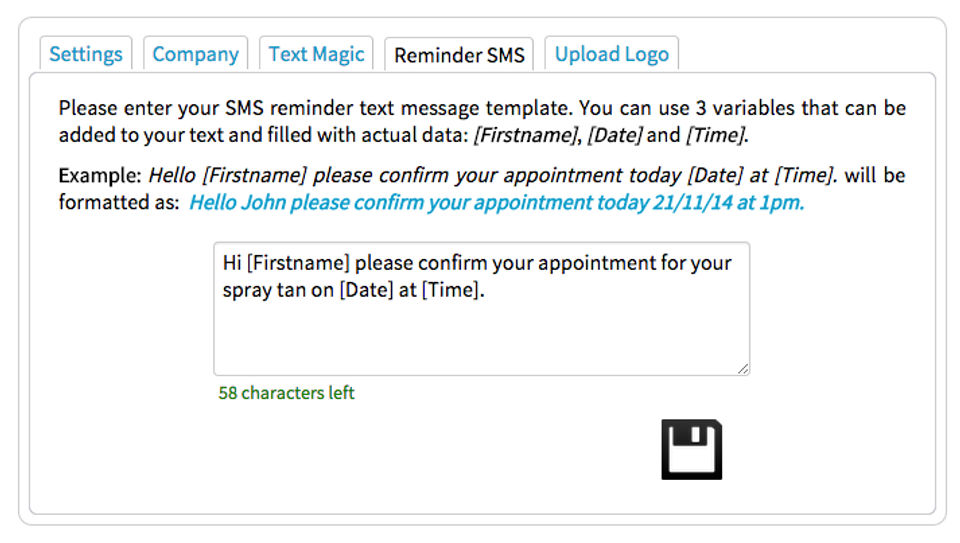Place cursor on [Firstname] inside text area
This screenshot has width=960, height=543.
click(298, 264)
